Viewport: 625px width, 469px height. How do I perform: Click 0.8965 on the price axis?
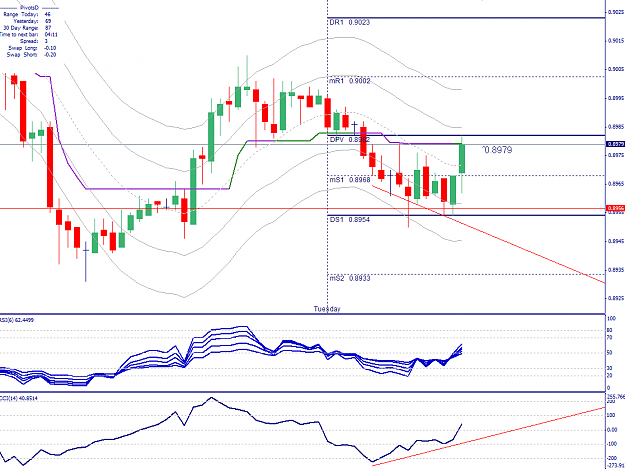click(x=616, y=184)
